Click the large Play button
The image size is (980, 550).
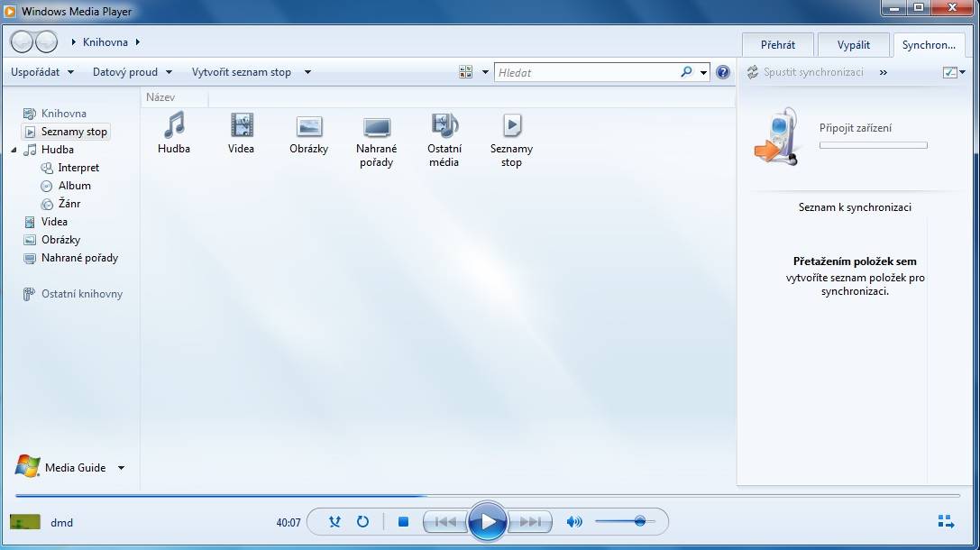tap(487, 521)
